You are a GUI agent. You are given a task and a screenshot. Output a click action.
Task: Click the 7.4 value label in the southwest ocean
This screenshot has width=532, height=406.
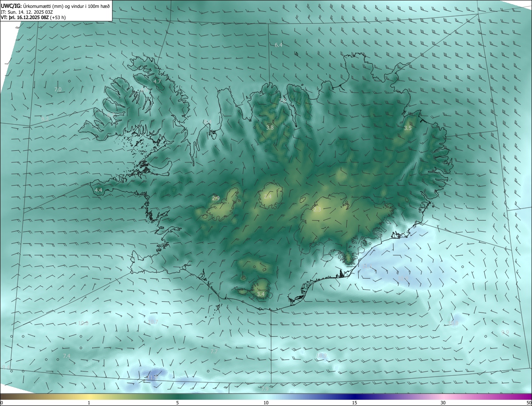coord(66,356)
